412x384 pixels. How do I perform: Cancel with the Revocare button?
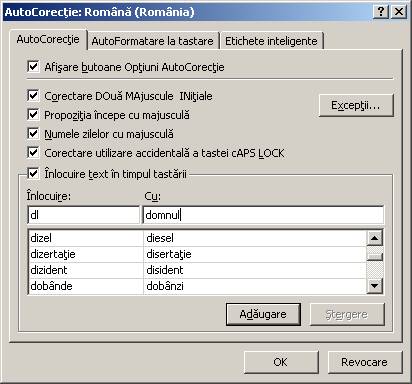point(365,362)
